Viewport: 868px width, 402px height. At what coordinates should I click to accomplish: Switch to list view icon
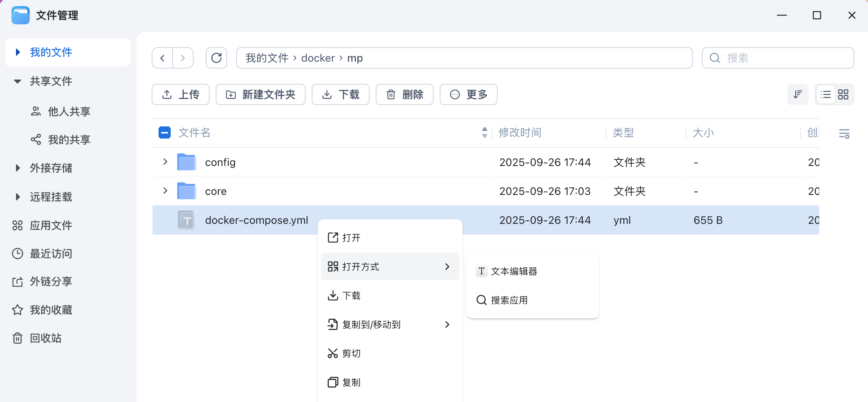(x=826, y=94)
